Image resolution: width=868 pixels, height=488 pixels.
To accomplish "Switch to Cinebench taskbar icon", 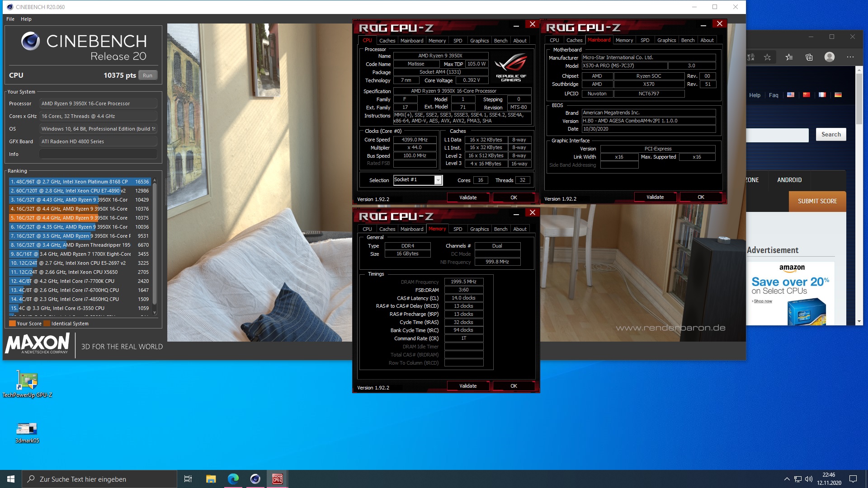I will point(255,479).
